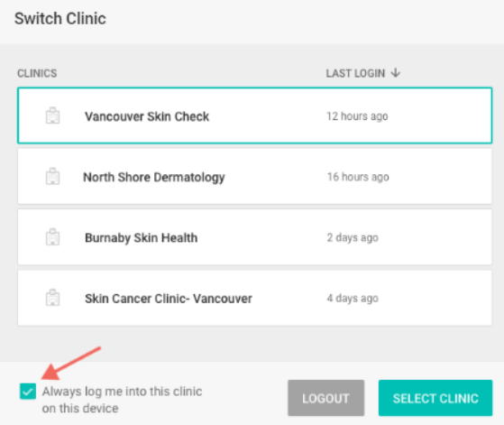This screenshot has width=504, height=425.
Task: Click the "2 days ago" login time
Action: pos(353,237)
